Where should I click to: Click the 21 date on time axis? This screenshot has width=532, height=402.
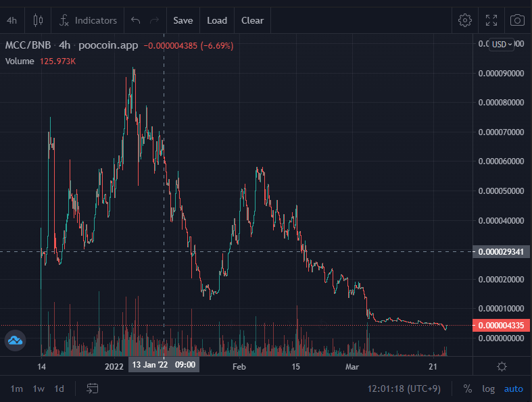click(x=433, y=367)
